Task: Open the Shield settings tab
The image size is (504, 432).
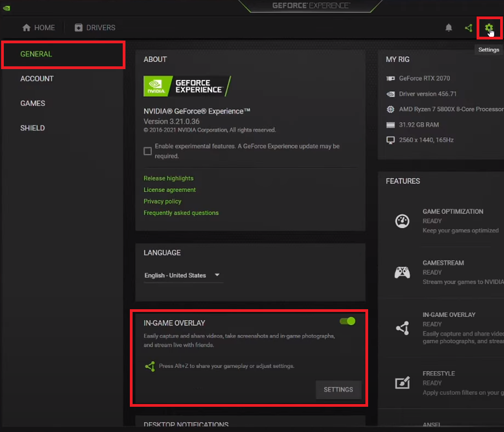Action: [32, 128]
